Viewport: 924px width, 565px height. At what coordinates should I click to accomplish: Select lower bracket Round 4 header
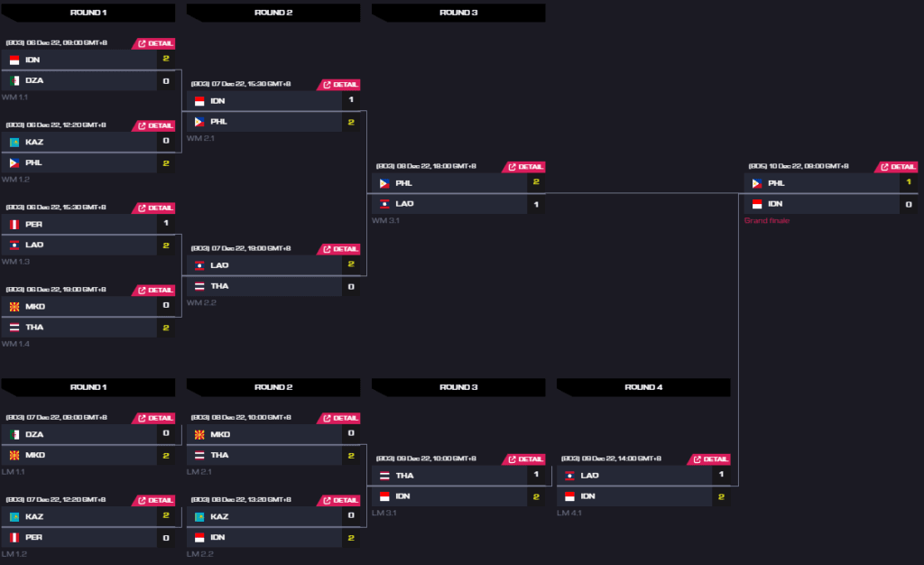(643, 387)
